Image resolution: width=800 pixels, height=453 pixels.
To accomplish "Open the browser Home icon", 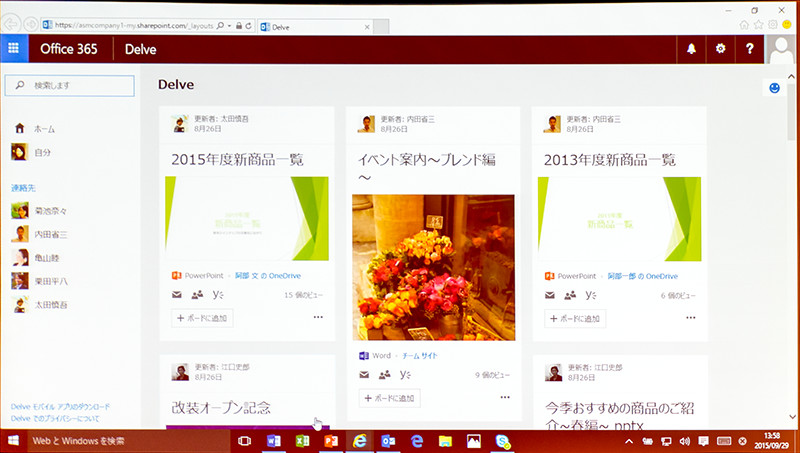I will pyautogui.click(x=744, y=24).
